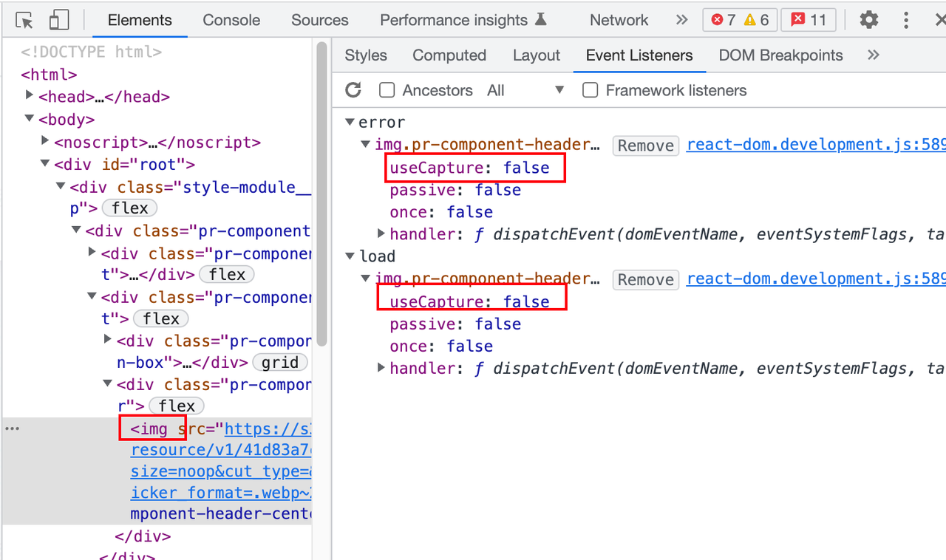Expand the head element node
The height and width of the screenshot is (560, 946).
(x=30, y=95)
